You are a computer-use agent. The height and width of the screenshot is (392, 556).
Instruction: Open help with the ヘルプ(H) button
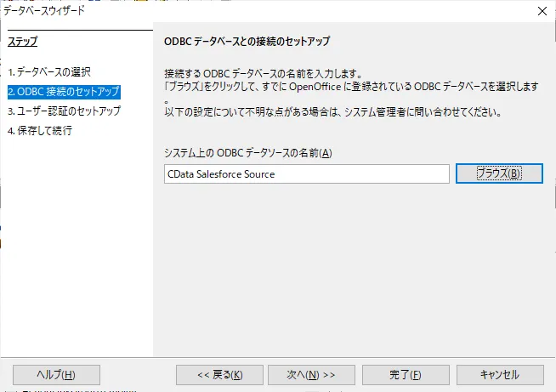pyautogui.click(x=57, y=374)
